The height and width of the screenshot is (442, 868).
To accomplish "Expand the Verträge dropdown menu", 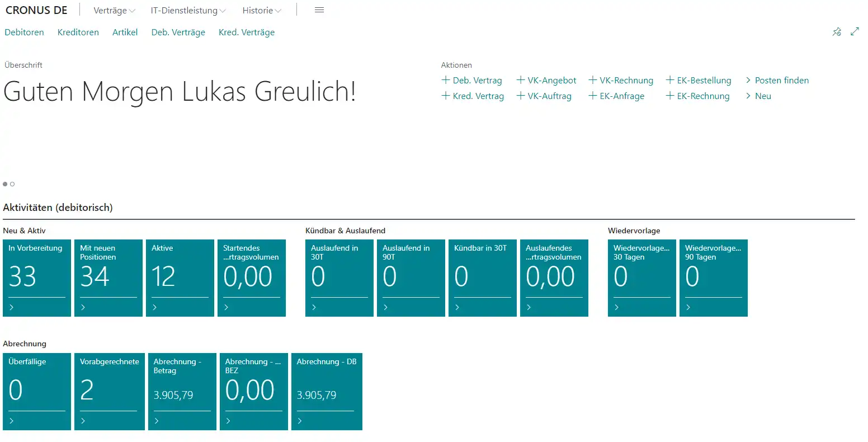I will (114, 11).
